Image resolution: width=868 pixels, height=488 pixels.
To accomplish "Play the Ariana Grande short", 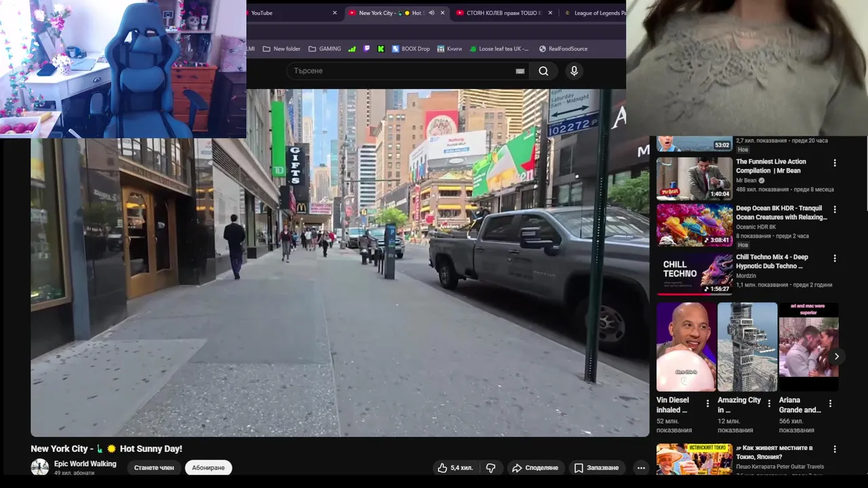I will [808, 347].
